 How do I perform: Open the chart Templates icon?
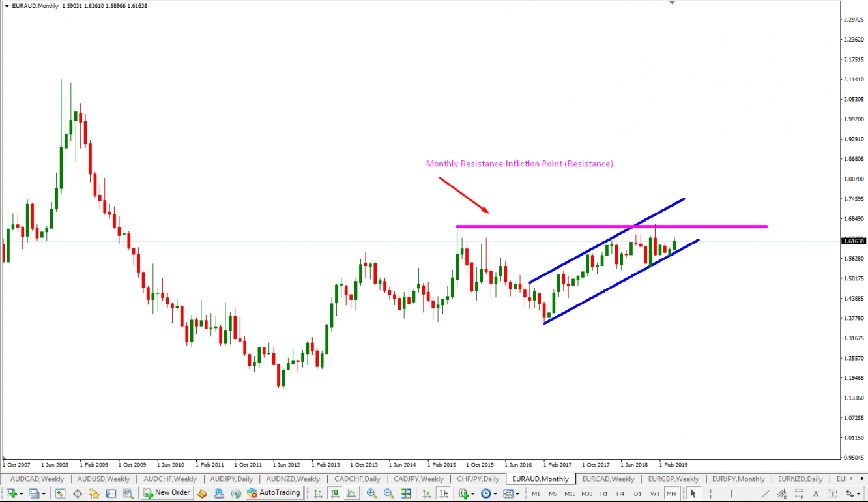(508, 494)
